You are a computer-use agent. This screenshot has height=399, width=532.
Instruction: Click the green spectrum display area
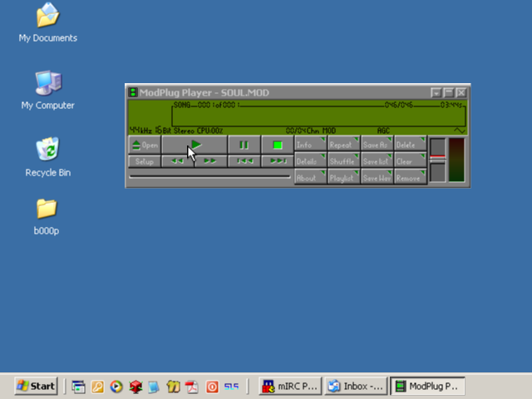318,116
